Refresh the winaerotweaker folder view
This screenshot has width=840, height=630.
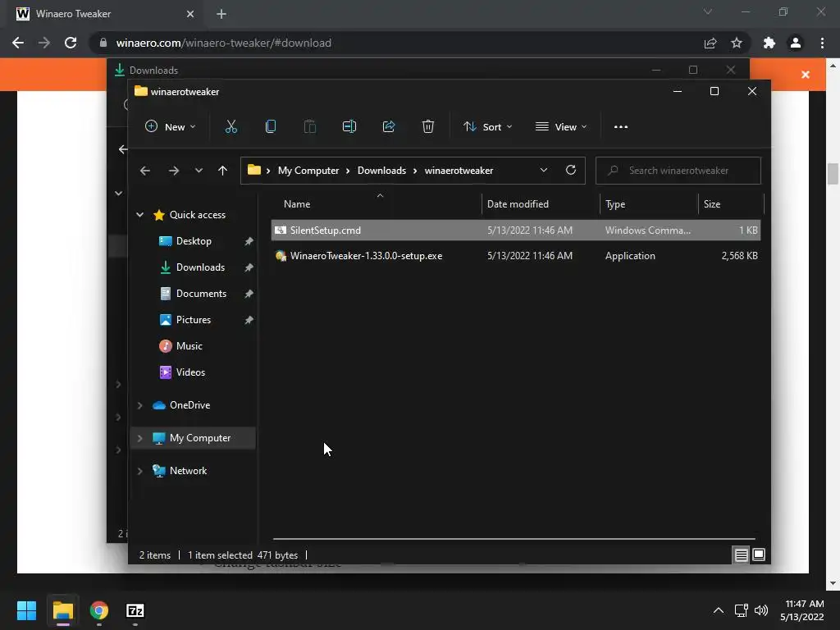(571, 171)
